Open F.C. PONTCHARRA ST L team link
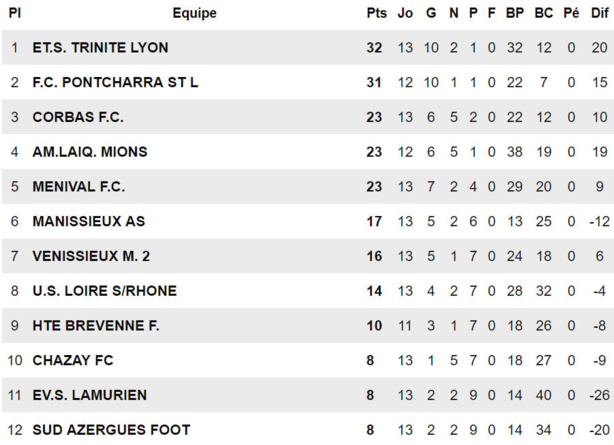 [x=115, y=82]
